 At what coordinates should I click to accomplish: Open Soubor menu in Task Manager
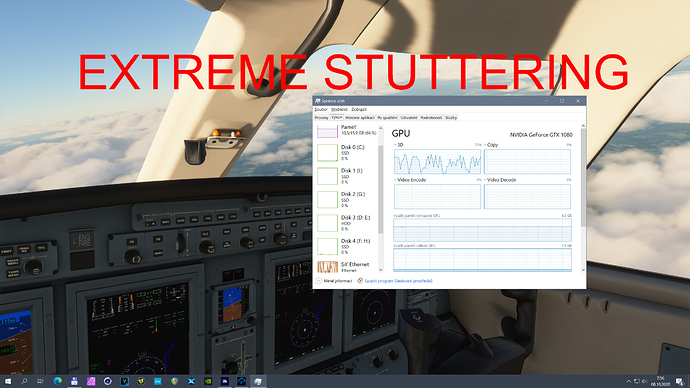tap(321, 109)
